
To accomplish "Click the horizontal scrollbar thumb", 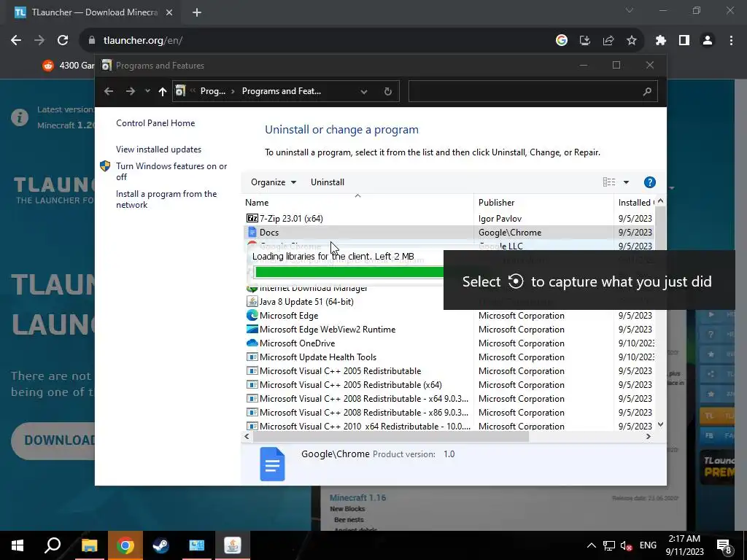I will tap(391, 437).
